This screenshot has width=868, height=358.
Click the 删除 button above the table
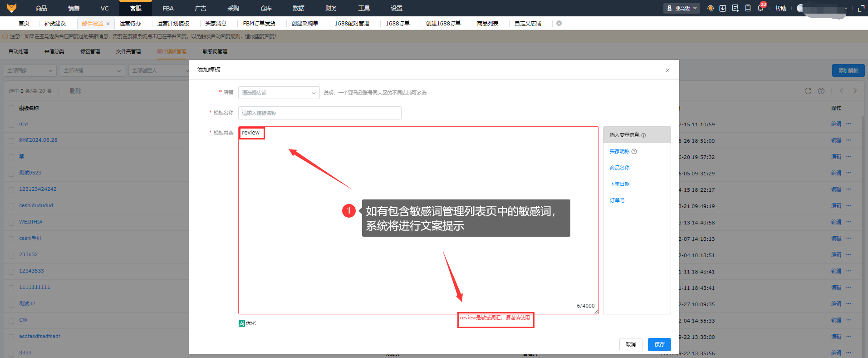pos(75,91)
